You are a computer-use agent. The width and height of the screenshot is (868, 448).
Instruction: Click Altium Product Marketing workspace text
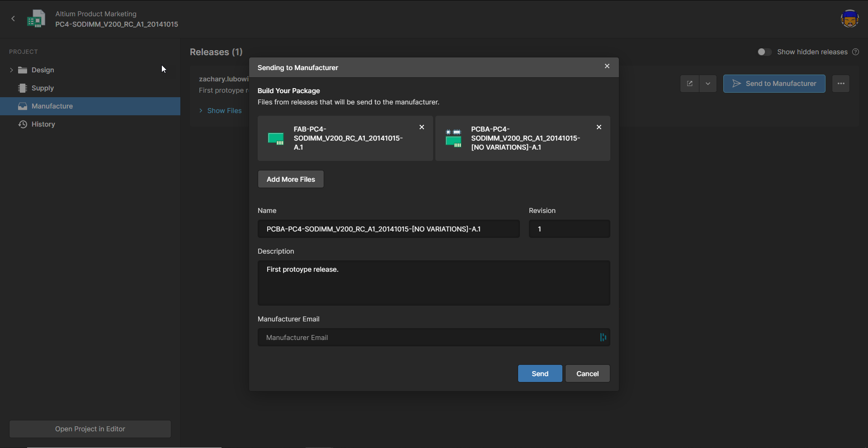[96, 14]
